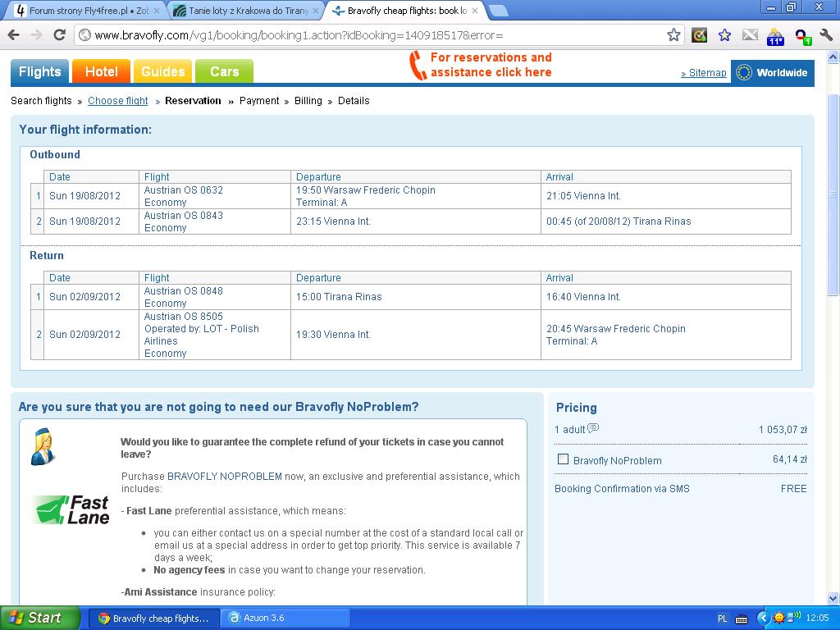Open the Sitemap link
The width and height of the screenshot is (840, 630).
click(703, 73)
